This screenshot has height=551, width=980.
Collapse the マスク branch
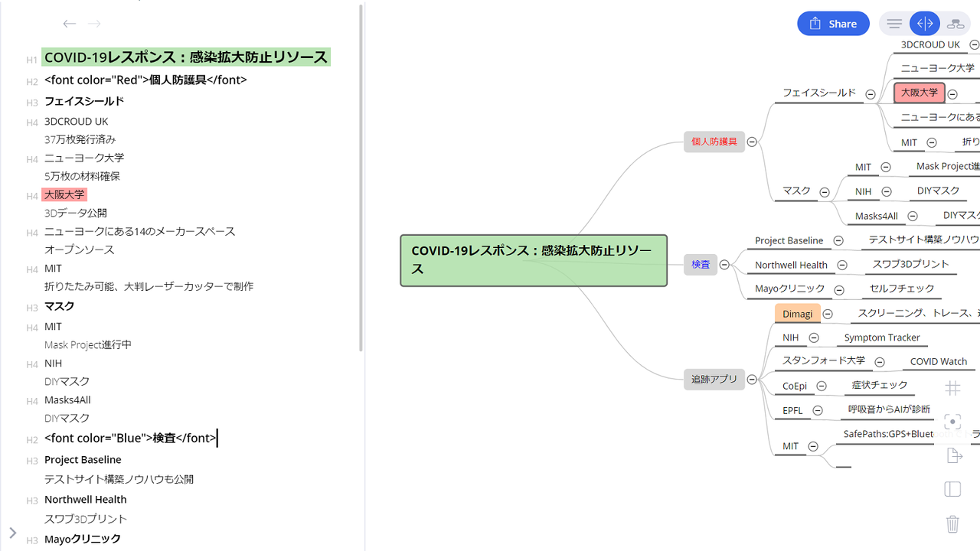825,192
